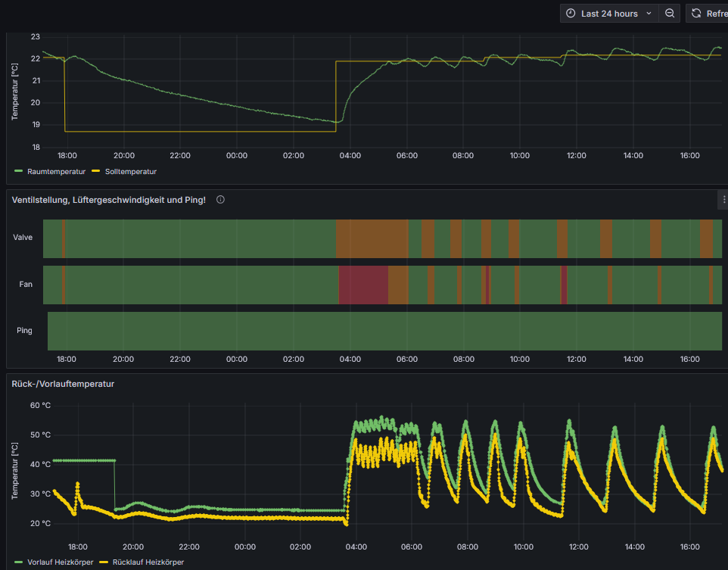
Task: Click the 23 value on temperature axis
Action: (x=36, y=36)
